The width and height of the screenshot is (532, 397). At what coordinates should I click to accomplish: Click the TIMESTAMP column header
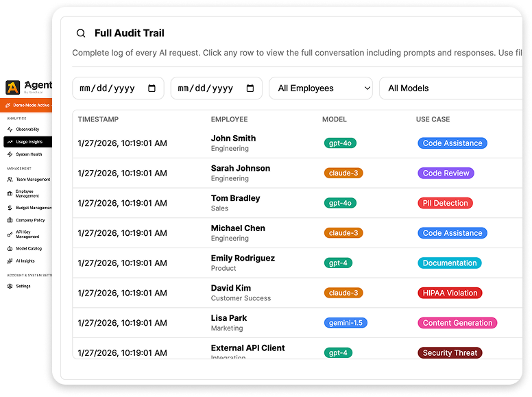pyautogui.click(x=98, y=119)
